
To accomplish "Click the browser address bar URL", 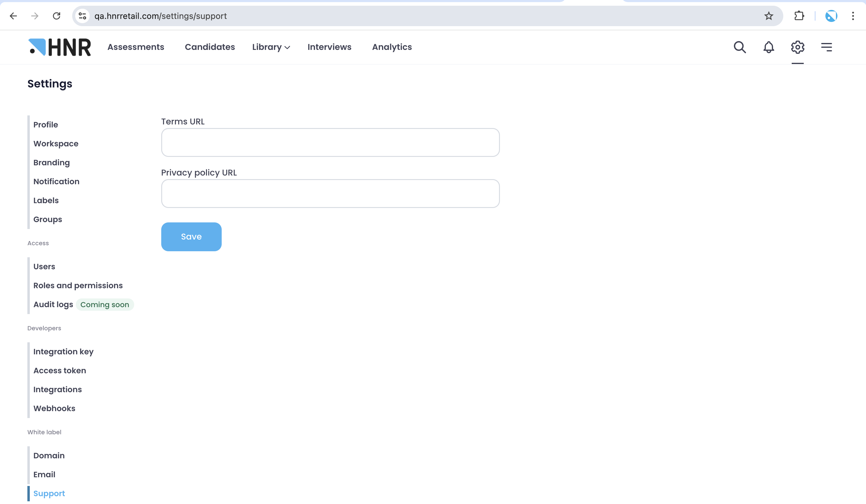I will pyautogui.click(x=161, y=16).
